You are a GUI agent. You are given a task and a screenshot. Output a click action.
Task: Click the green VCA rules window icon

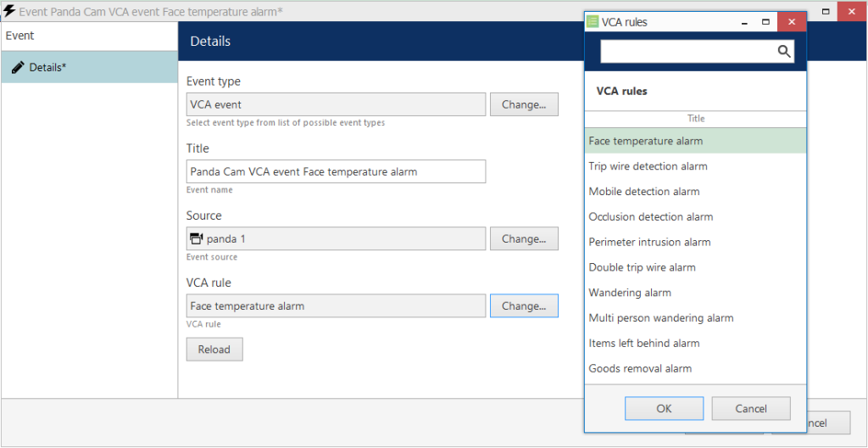pos(593,22)
